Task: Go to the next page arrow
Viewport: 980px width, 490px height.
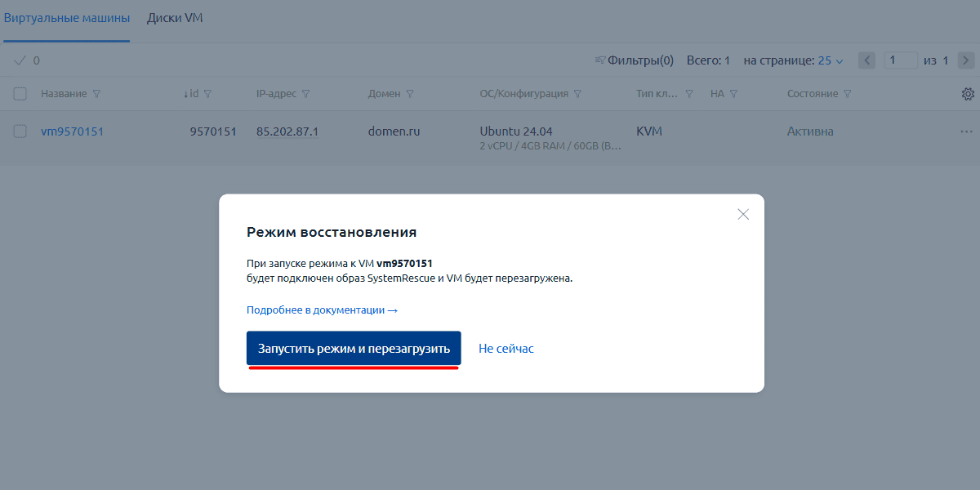Action: pos(966,60)
